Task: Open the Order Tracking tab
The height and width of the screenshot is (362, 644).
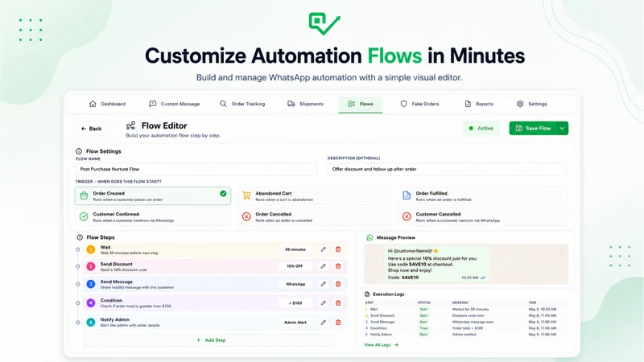Action: (x=242, y=104)
